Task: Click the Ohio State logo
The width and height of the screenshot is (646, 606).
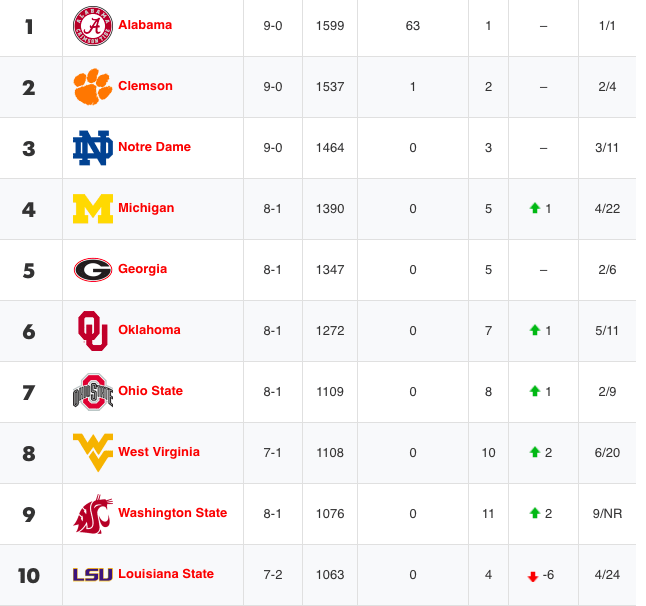Action: click(x=93, y=392)
